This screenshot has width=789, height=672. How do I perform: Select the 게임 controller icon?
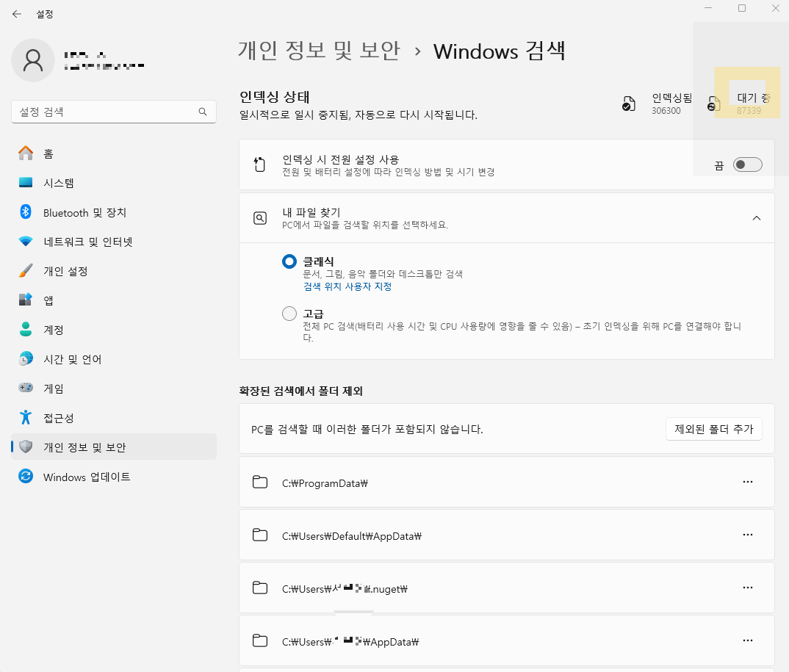(x=26, y=388)
